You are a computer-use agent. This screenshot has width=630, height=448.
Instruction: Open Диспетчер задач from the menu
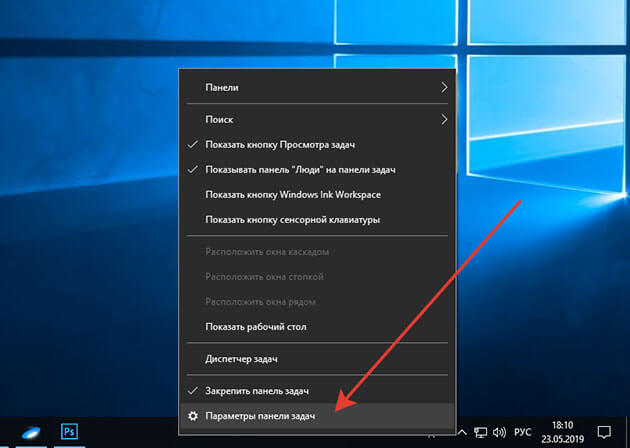click(317, 359)
